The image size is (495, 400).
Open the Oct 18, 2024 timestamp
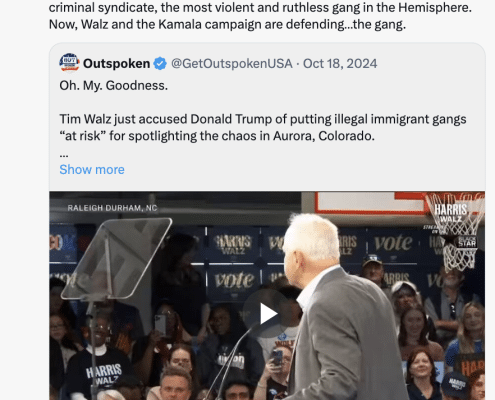point(340,64)
